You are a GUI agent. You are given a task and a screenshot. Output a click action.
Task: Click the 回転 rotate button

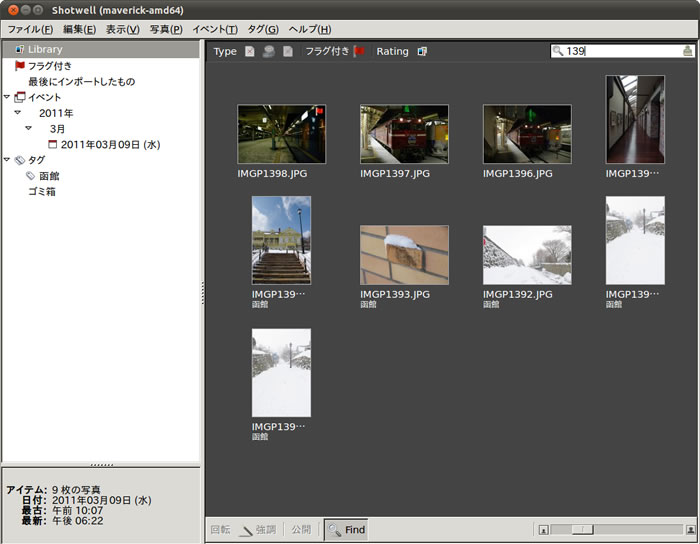(x=221, y=530)
